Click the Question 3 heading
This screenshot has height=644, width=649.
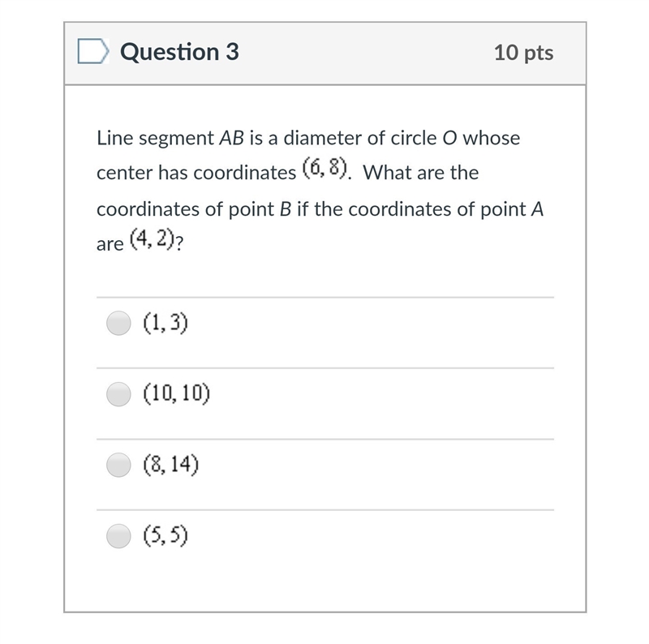[x=179, y=52]
